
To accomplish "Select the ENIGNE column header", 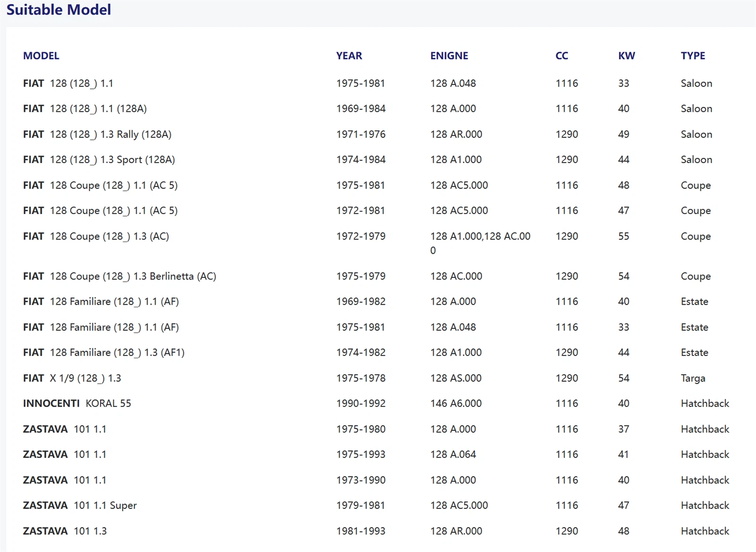I will click(x=449, y=56).
